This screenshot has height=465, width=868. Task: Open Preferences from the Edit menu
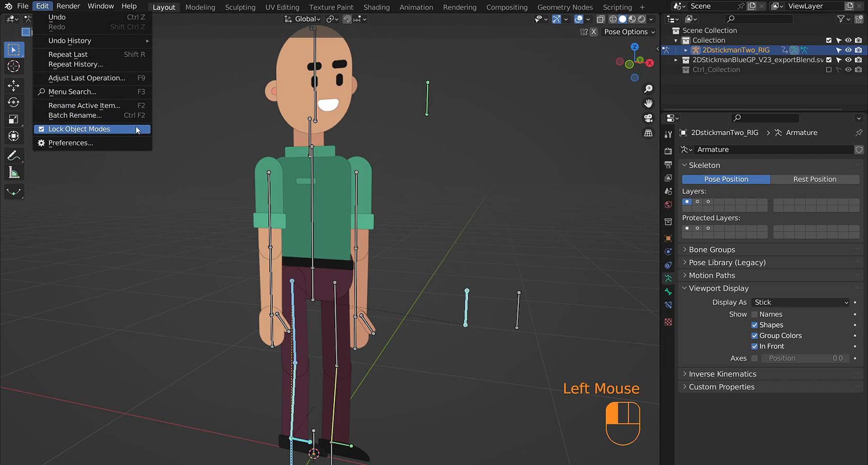(71, 143)
